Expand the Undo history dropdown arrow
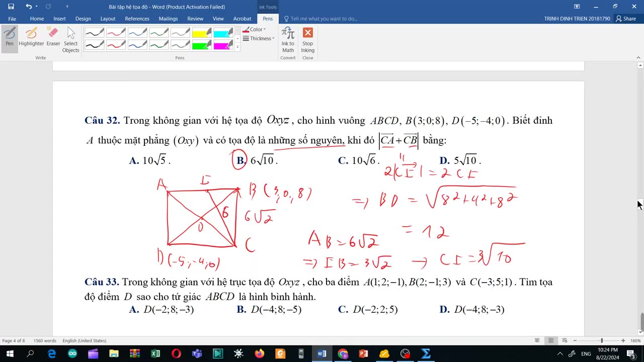This screenshot has height=362, width=644. click(x=37, y=7)
